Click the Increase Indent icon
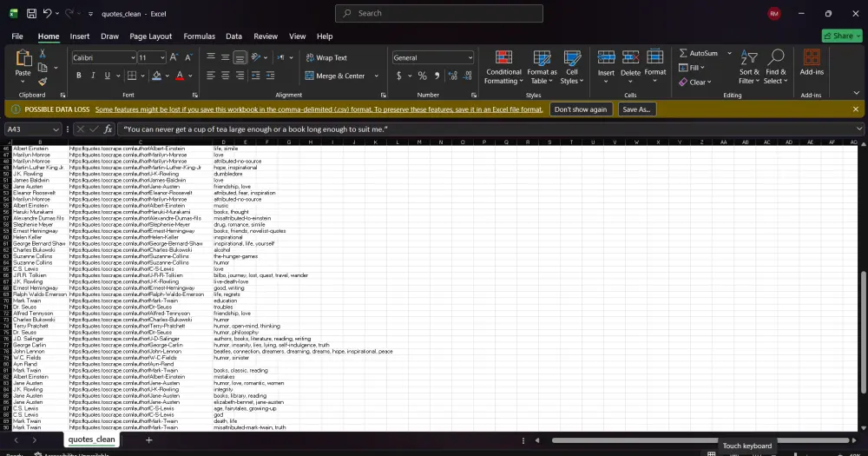This screenshot has height=456, width=868. [x=270, y=76]
